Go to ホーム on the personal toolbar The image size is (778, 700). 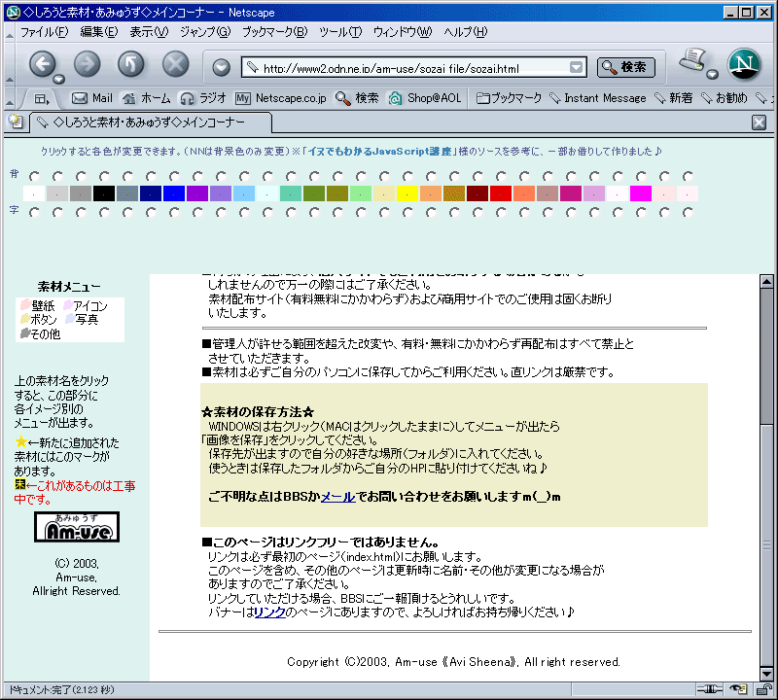click(x=147, y=98)
